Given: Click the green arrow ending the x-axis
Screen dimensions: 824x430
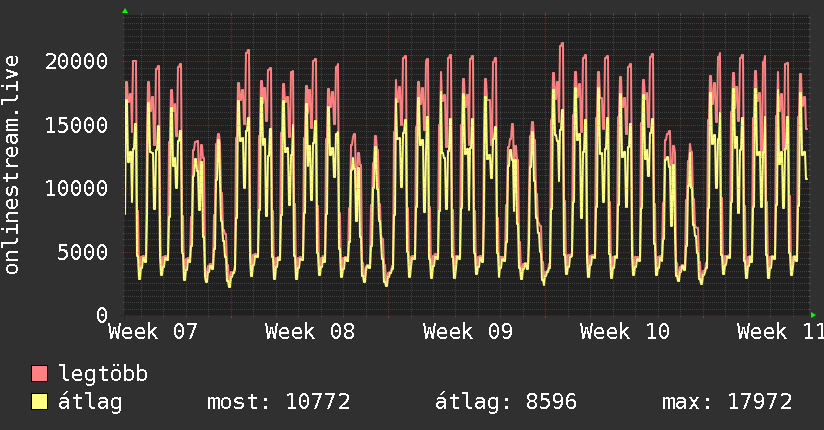Looking at the screenshot, I should (813, 315).
